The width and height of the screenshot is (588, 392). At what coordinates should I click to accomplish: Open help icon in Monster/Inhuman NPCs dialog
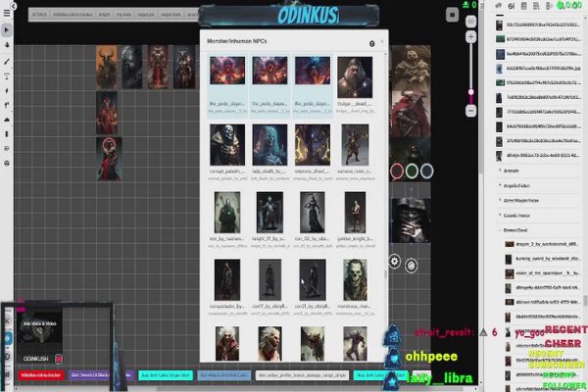point(372,44)
